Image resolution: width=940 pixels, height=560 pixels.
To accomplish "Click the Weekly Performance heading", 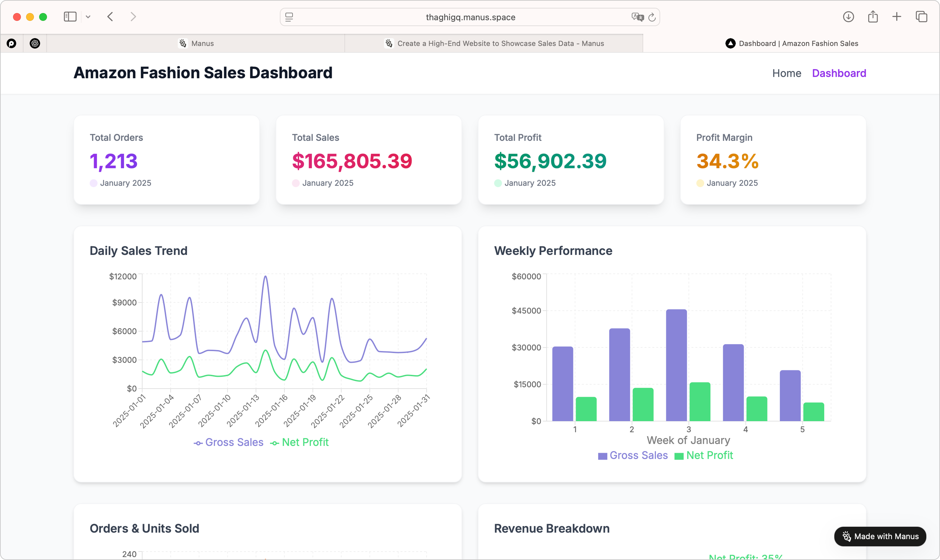I will tap(553, 251).
